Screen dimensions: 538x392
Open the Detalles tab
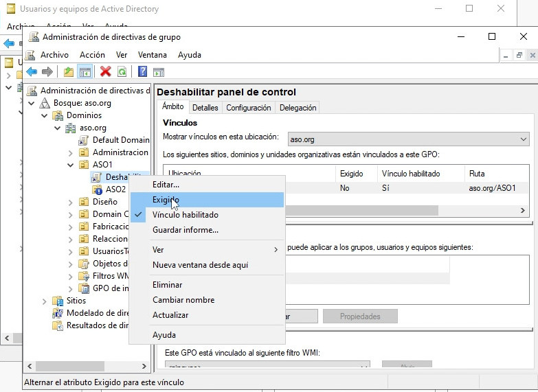tap(205, 108)
